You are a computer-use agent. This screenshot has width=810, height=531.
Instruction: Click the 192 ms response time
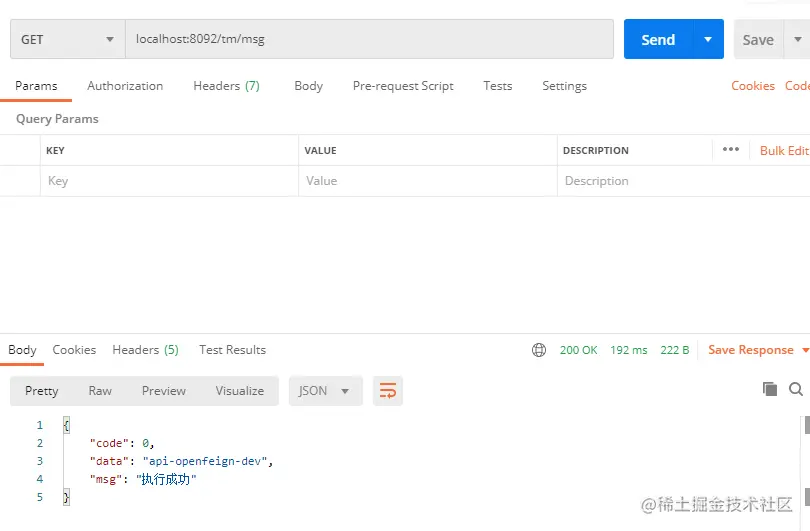629,350
